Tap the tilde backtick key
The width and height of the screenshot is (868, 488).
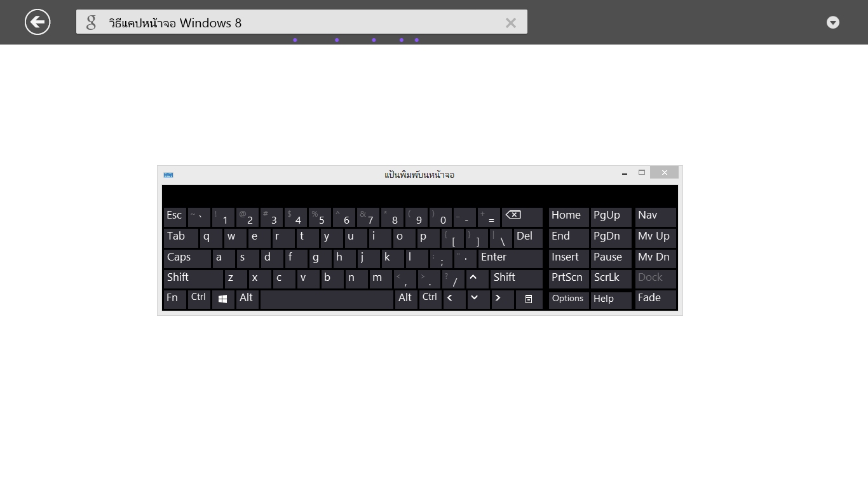(199, 217)
